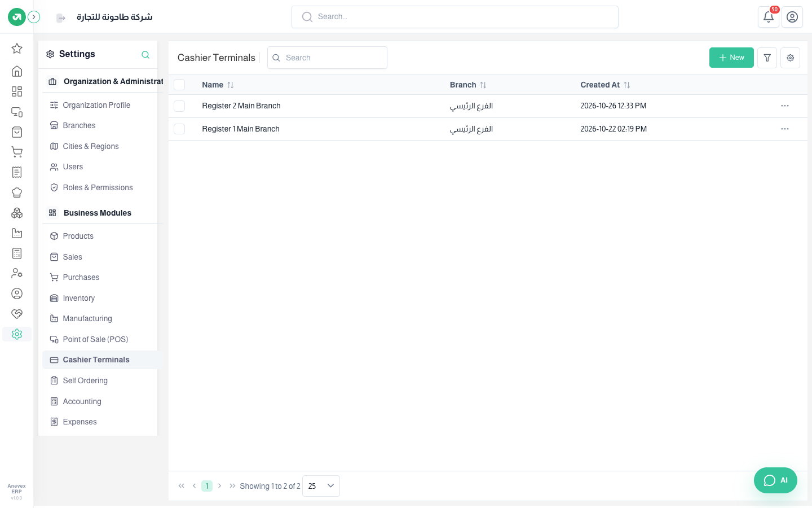Screen dimensions: 812x508
Task: Open the filter funnel icon
Action: coord(767,58)
